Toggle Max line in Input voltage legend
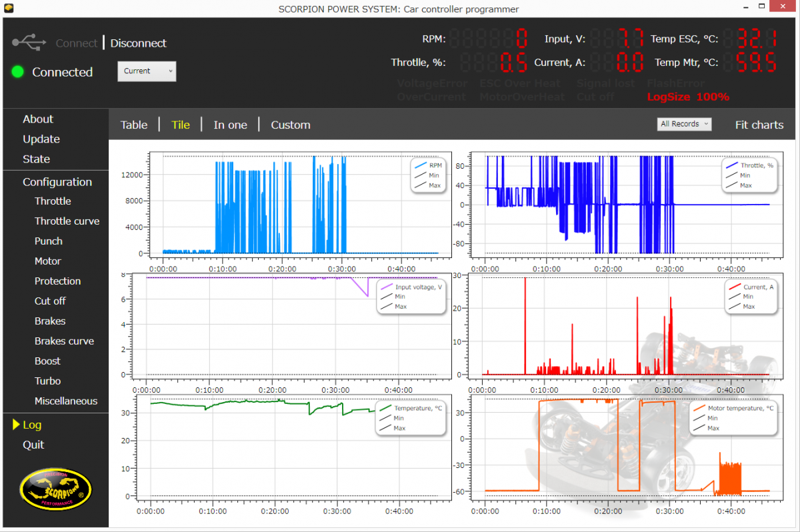Screen dimensions: 800x532 click(x=386, y=307)
